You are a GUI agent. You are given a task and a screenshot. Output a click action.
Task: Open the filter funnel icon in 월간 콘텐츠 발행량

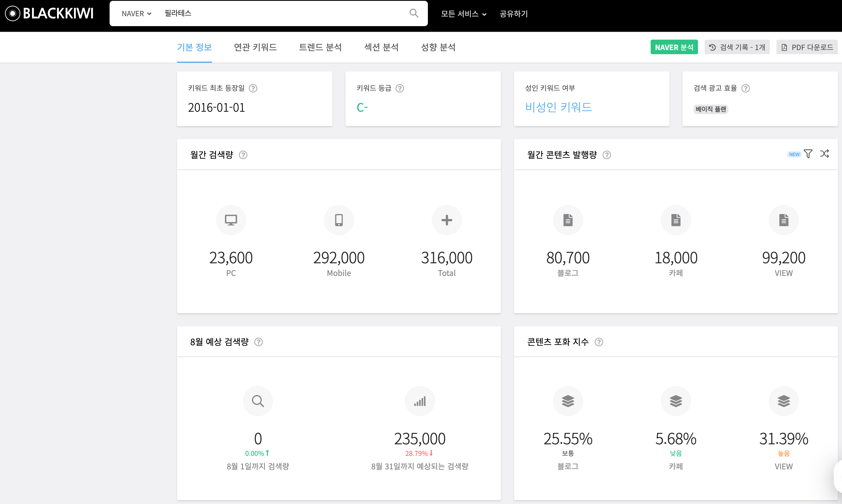pos(808,154)
